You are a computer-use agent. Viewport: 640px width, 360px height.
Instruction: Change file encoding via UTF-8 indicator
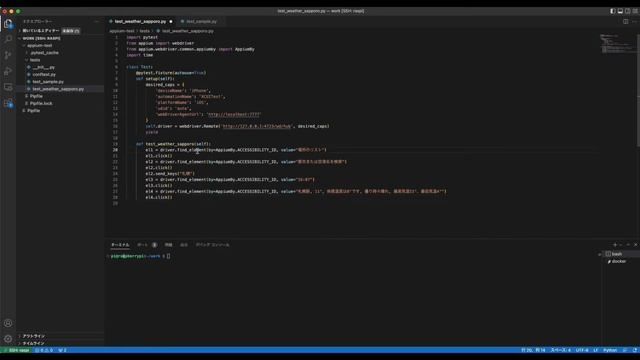582,350
